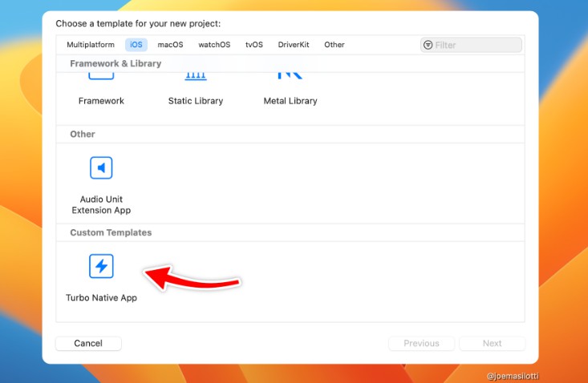Show the Other platform tab

pos(335,45)
